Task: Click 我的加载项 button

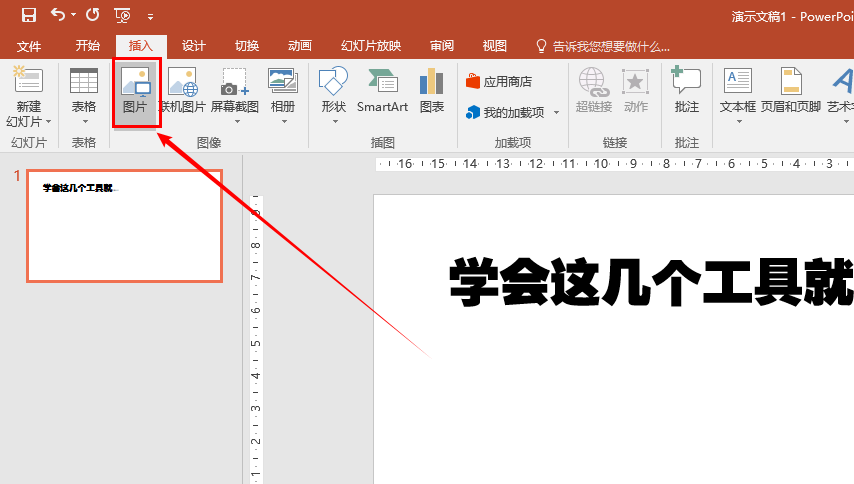Action: tap(505, 113)
